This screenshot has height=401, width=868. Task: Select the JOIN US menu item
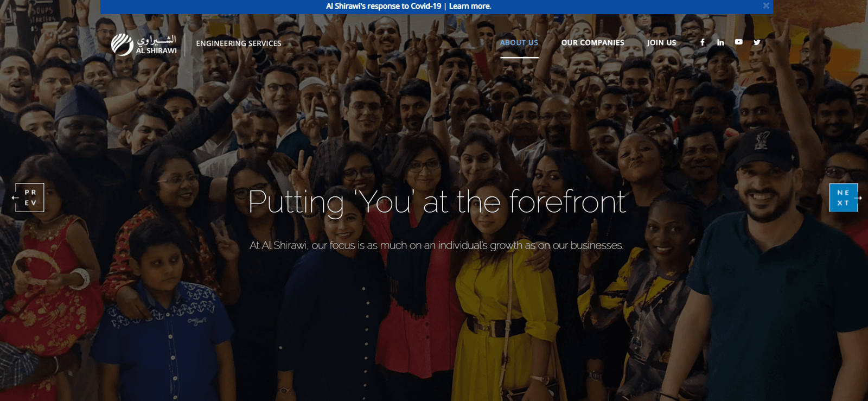[x=661, y=42]
